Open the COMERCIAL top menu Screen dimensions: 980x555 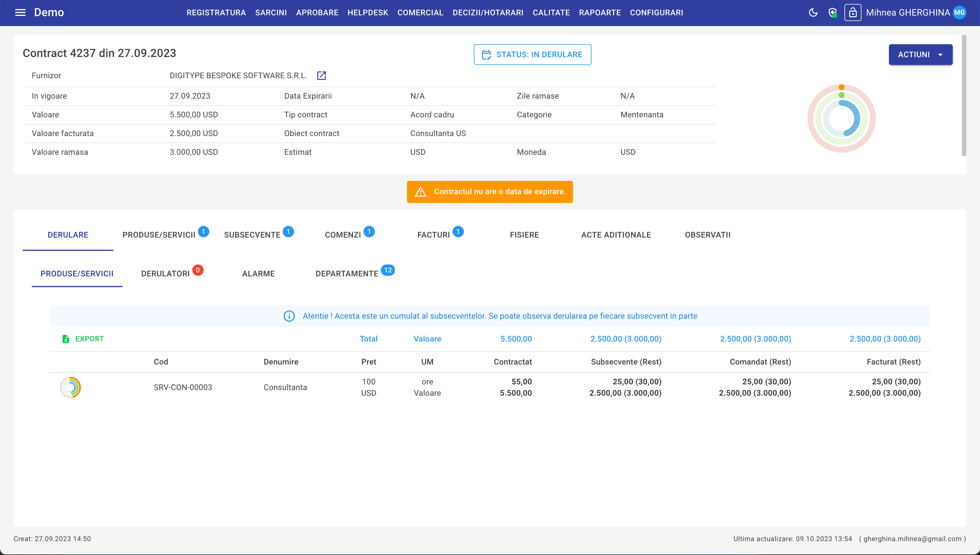(420, 12)
